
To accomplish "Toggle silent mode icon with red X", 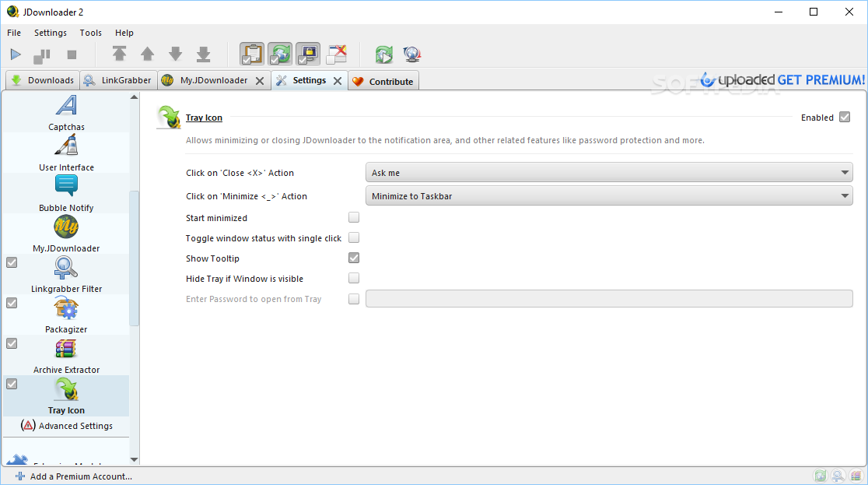I will click(x=336, y=54).
